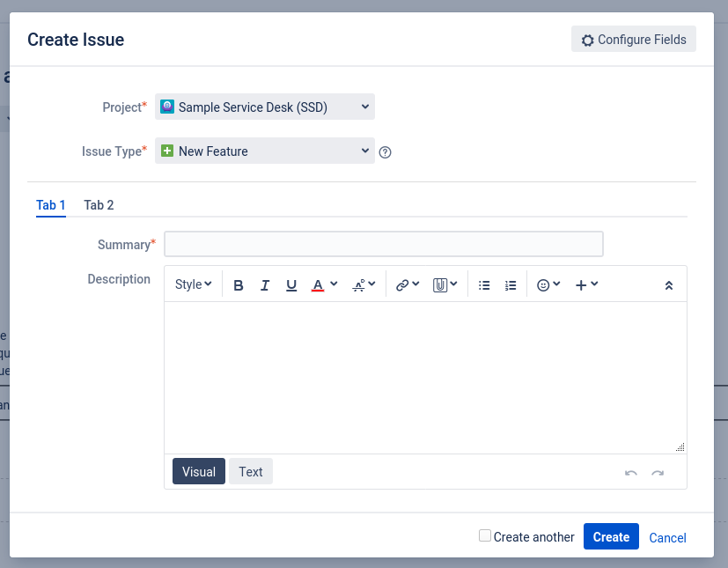Image resolution: width=728 pixels, height=568 pixels.
Task: Switch to Tab 2
Action: pos(99,205)
